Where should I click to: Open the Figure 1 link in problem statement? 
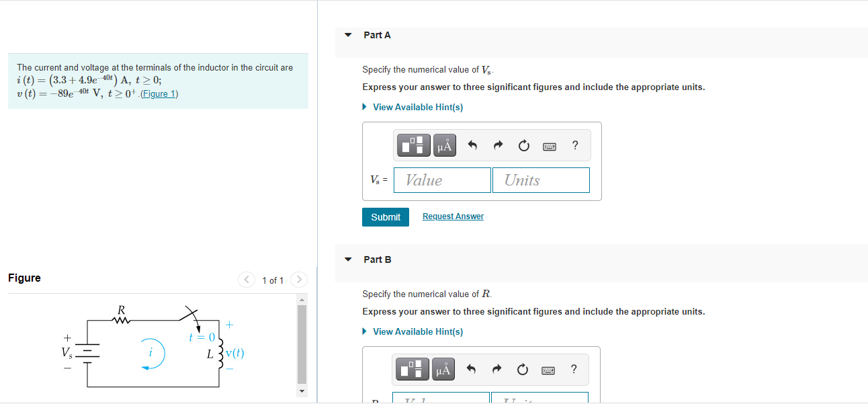click(x=161, y=93)
